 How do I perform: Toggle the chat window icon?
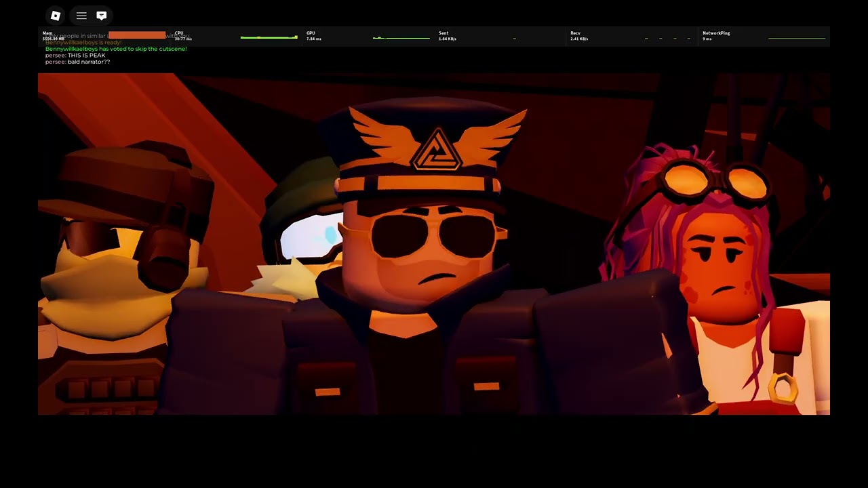coord(102,16)
